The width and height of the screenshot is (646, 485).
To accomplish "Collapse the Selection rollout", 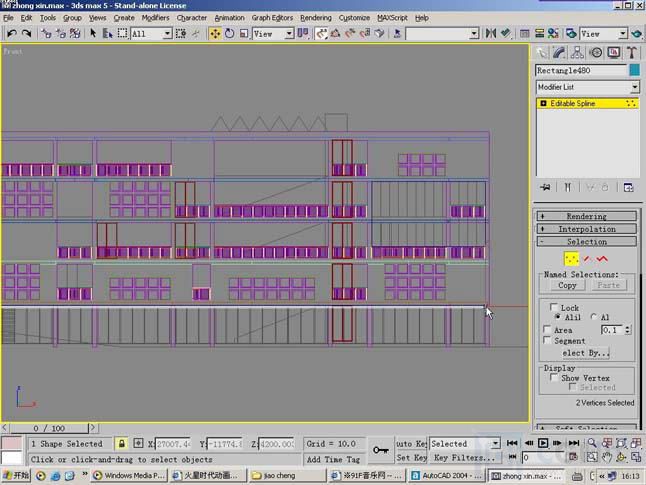I will [x=587, y=242].
